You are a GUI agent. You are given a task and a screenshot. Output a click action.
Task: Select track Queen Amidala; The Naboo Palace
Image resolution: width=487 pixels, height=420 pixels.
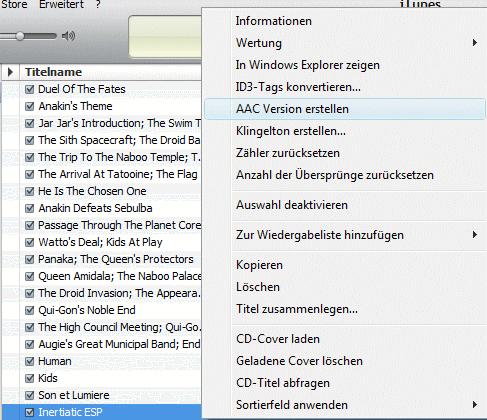pos(120,276)
